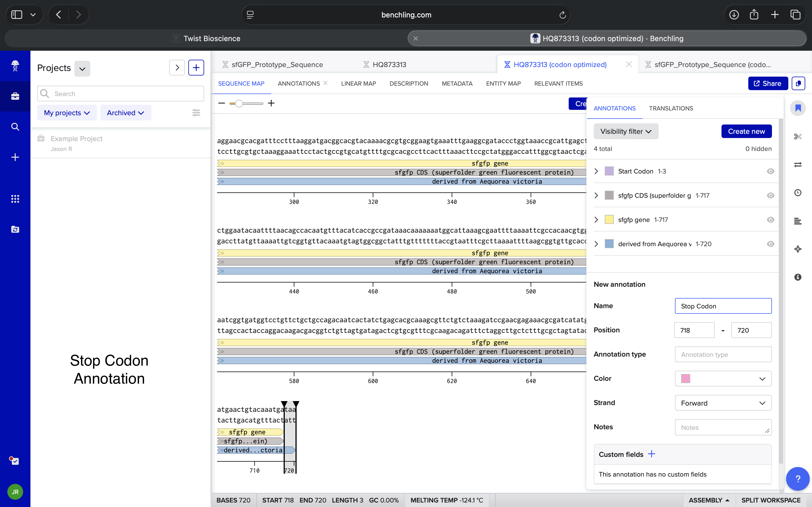Switch to the Linear Map tab
This screenshot has width=812, height=507.
358,83
